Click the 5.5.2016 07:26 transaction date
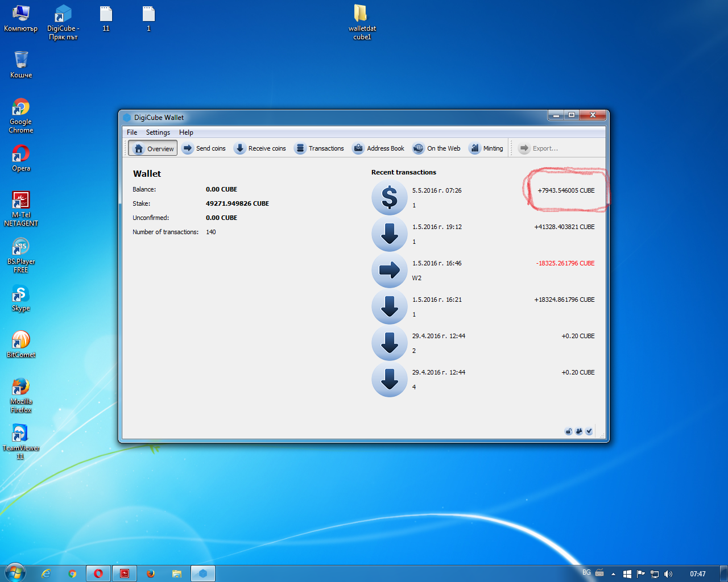 pyautogui.click(x=437, y=190)
